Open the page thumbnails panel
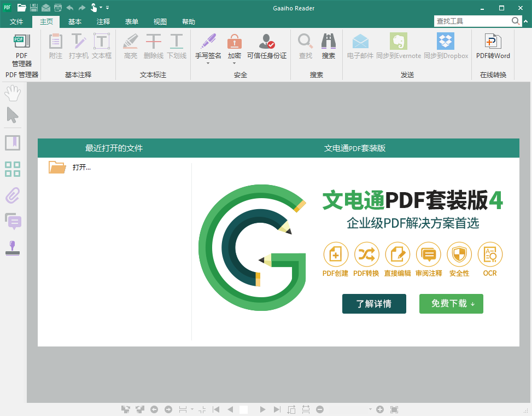This screenshot has height=416, width=532. pyautogui.click(x=12, y=169)
